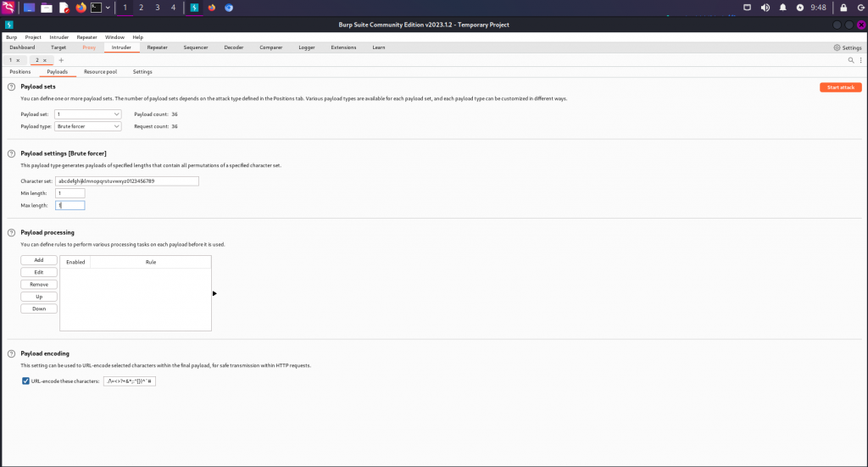This screenshot has height=467, width=868.
Task: Switch to the Proxy tab
Action: click(89, 47)
